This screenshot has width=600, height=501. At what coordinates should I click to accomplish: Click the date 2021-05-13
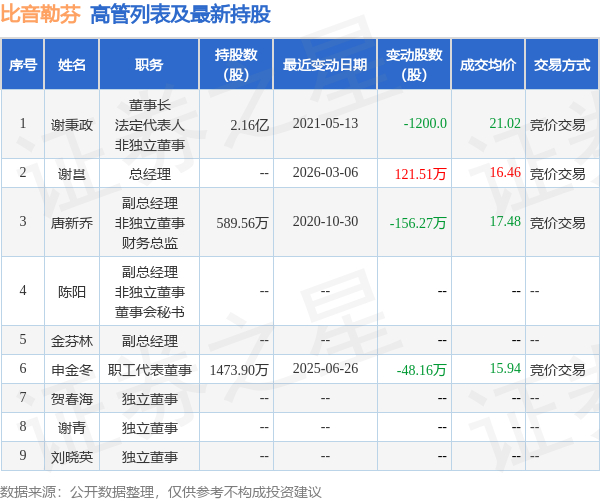pos(325,123)
